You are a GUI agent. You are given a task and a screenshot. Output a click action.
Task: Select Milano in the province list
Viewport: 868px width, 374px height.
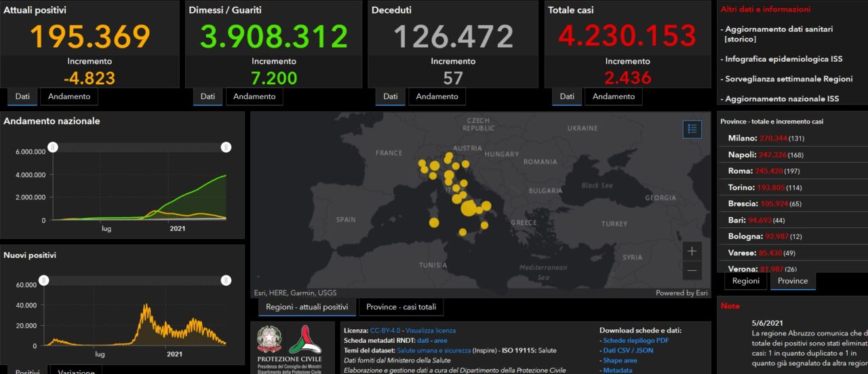point(743,138)
